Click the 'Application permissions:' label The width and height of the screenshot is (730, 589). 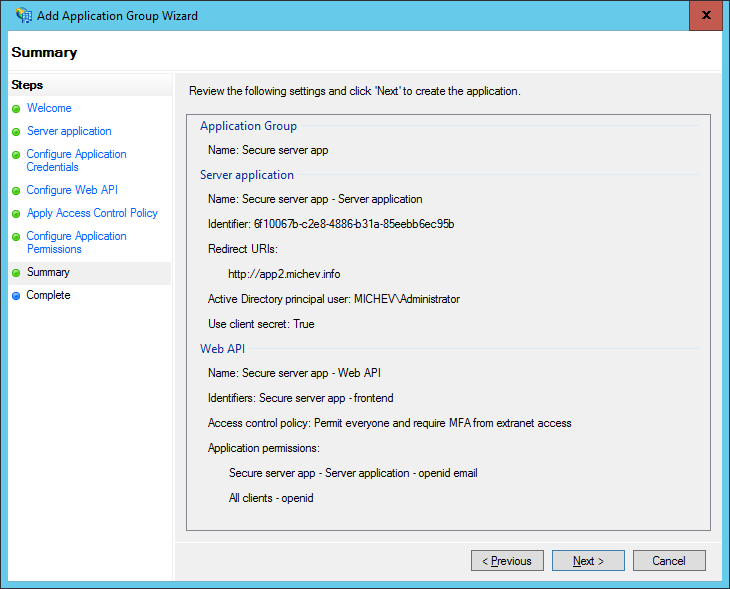[x=264, y=448]
